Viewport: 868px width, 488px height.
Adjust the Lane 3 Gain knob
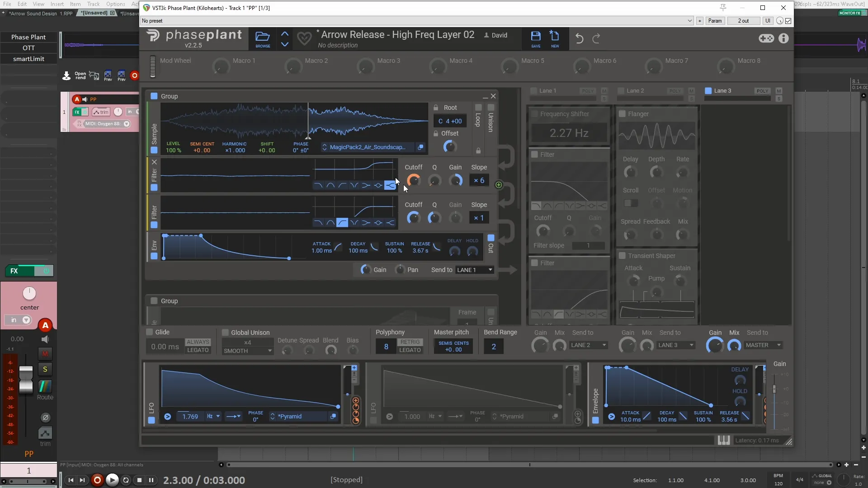click(x=715, y=346)
